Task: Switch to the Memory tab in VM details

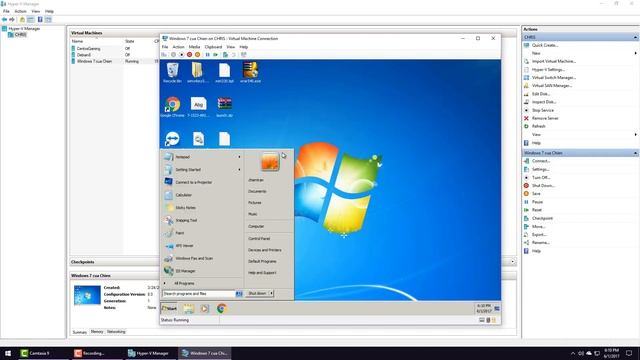Action: (97, 332)
